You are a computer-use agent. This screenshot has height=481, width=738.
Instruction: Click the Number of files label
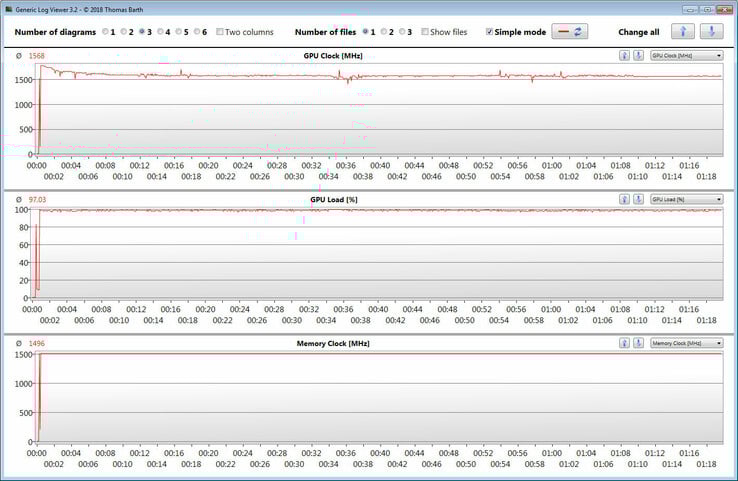pyautogui.click(x=325, y=32)
